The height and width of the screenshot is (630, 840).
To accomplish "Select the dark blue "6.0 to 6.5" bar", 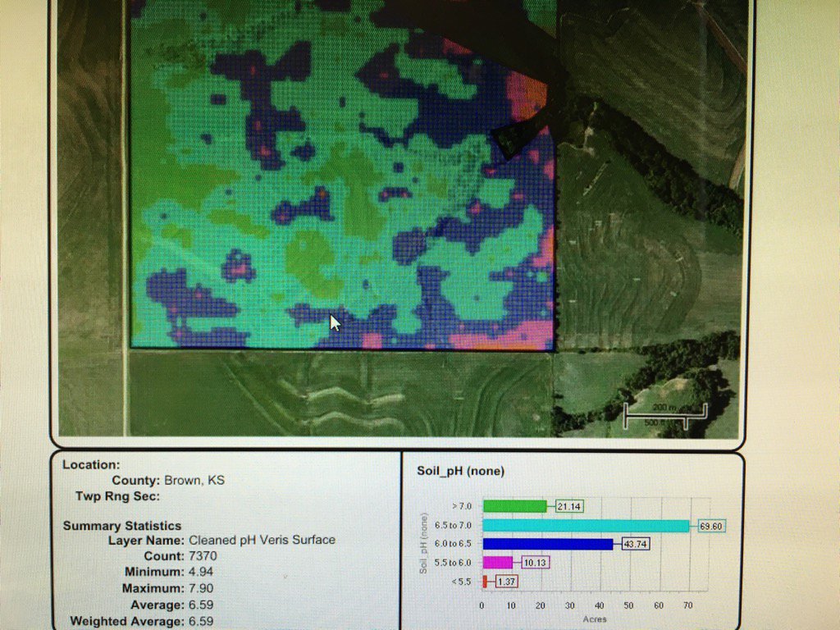I will pos(546,544).
